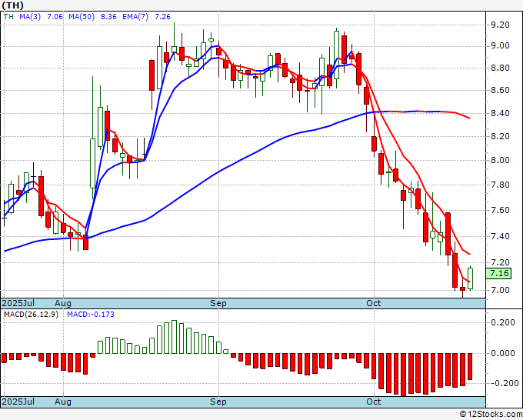Click the EMA(7) indicator label
The height and width of the screenshot is (420, 523).
pos(135,17)
